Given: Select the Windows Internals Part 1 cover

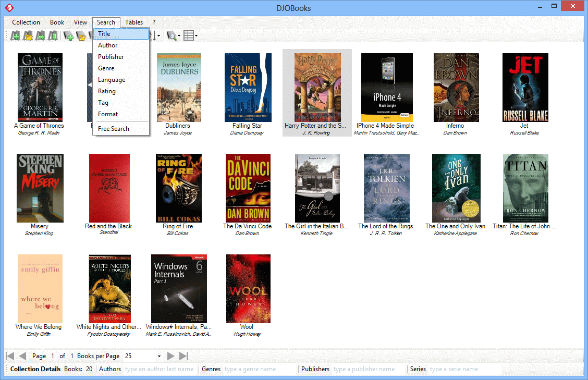Looking at the screenshot, I should pos(179,288).
